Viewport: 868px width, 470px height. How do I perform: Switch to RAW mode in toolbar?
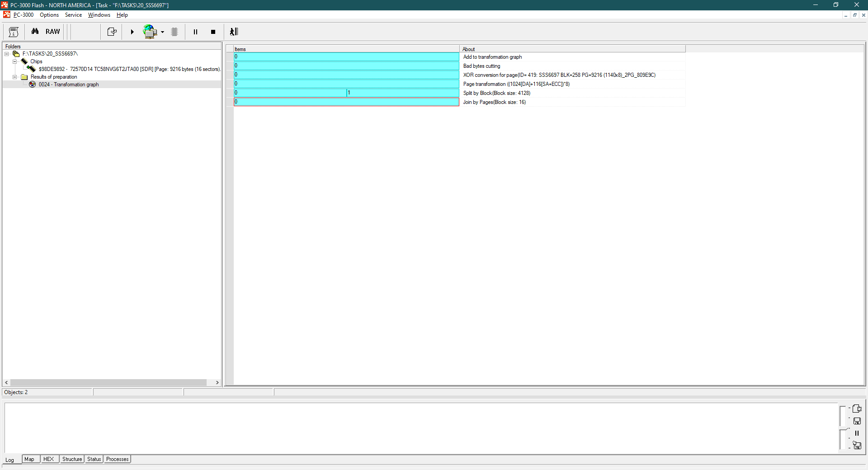[52, 32]
